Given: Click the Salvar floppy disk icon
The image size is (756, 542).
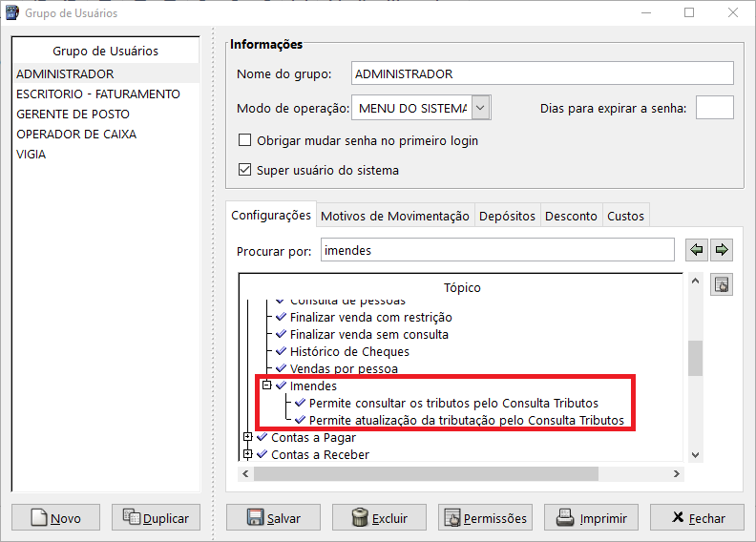Looking at the screenshot, I should pyautogui.click(x=256, y=518).
